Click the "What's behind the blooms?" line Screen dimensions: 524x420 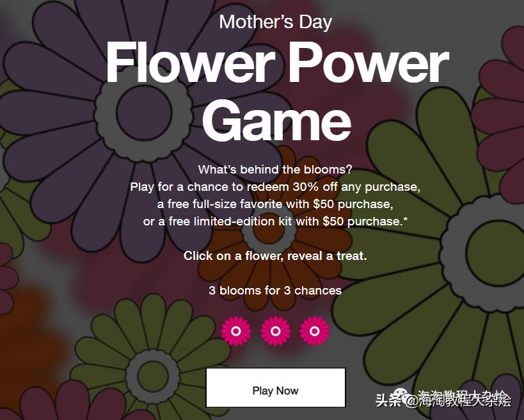(x=275, y=170)
